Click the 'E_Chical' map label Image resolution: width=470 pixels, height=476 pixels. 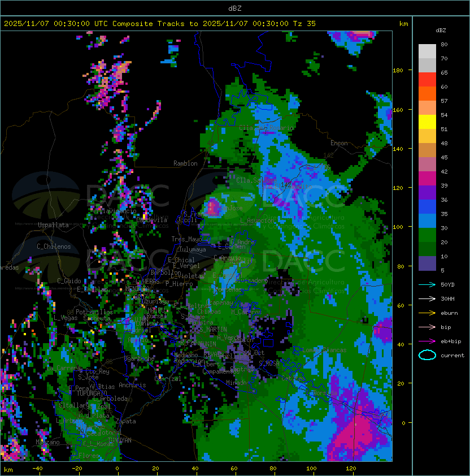click(181, 260)
